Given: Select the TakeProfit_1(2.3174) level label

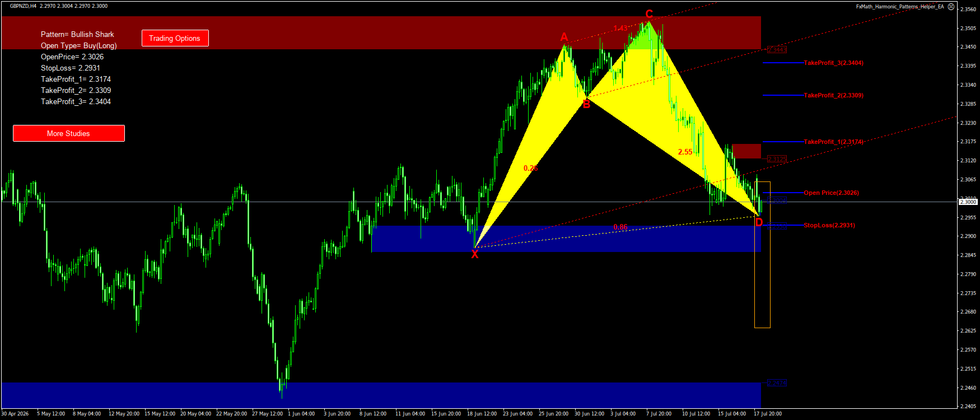Looking at the screenshot, I should click(x=833, y=142).
